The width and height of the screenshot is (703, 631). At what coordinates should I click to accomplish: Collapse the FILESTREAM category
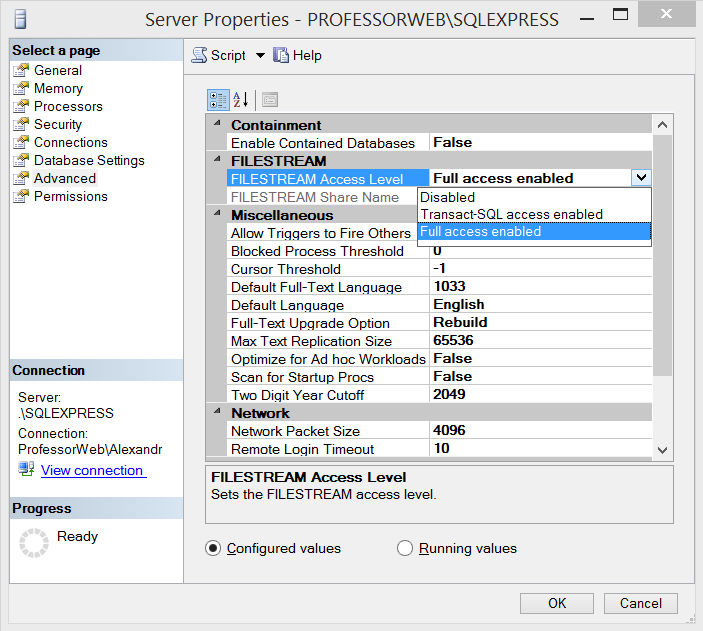pyautogui.click(x=217, y=159)
